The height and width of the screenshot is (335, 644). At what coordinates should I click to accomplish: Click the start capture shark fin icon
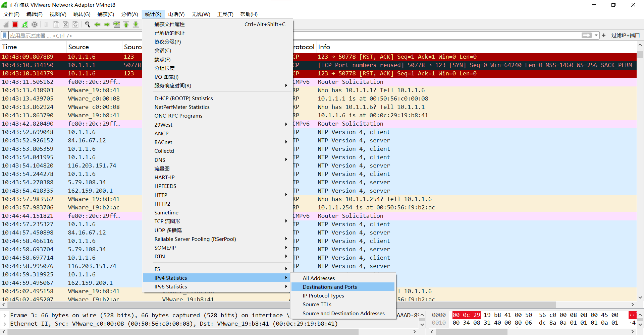point(6,24)
